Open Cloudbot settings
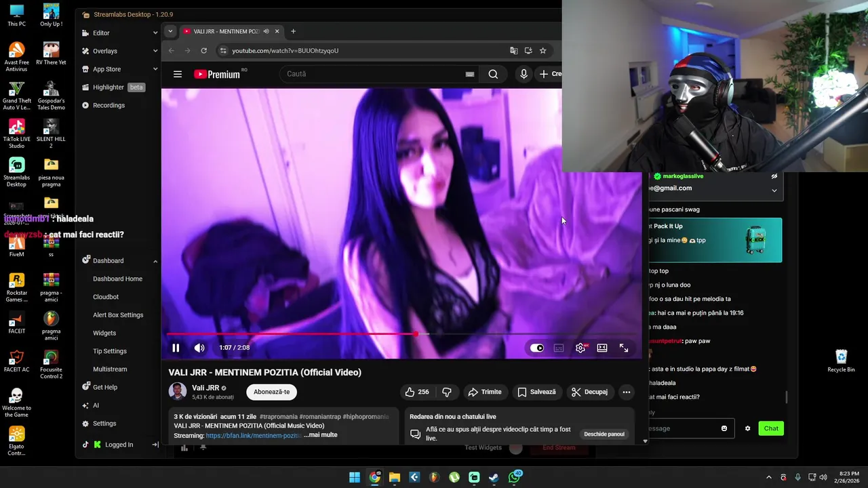 pyautogui.click(x=106, y=297)
